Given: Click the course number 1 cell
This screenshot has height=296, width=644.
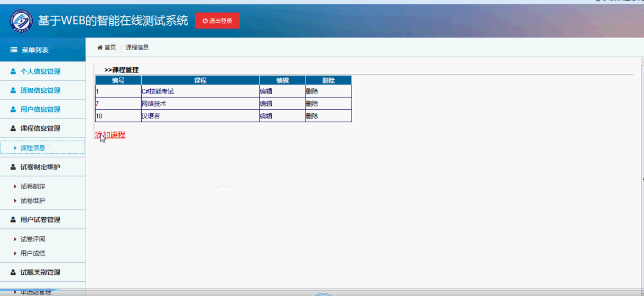Looking at the screenshot, I should [118, 91].
